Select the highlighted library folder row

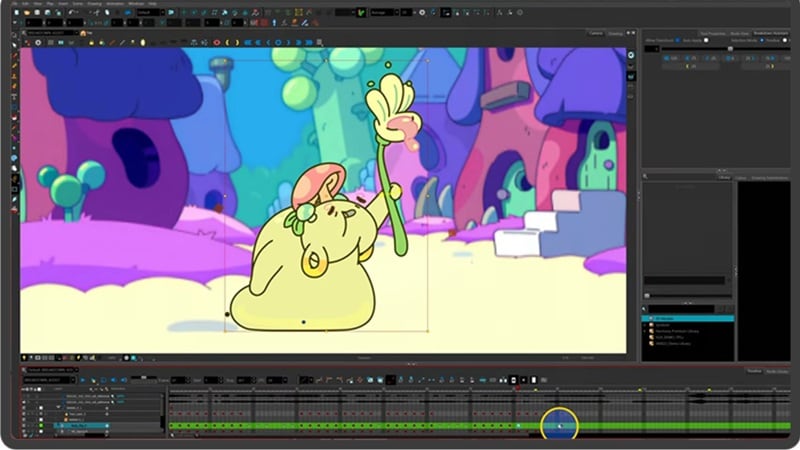(688, 318)
